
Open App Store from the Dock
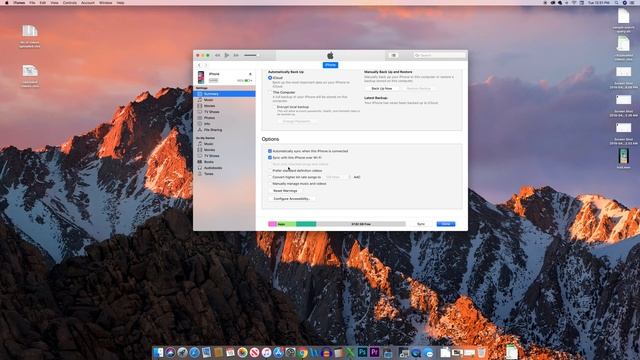[x=278, y=352]
